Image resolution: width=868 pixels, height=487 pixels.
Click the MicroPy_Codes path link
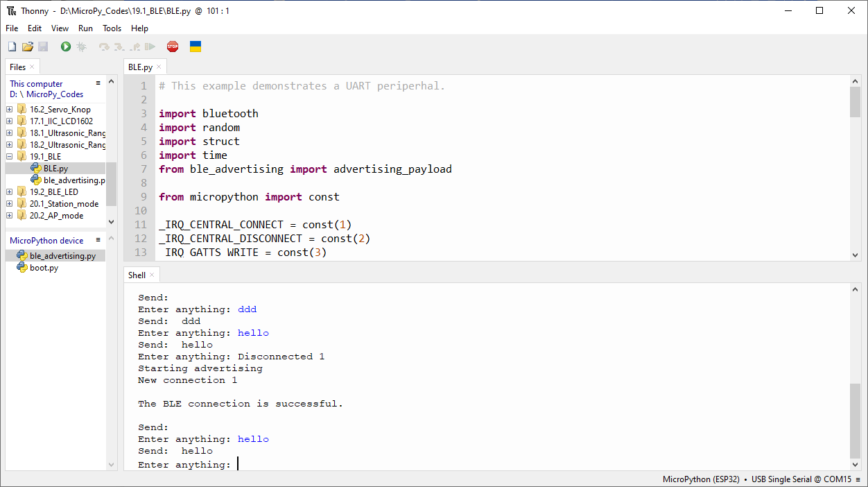click(x=55, y=94)
